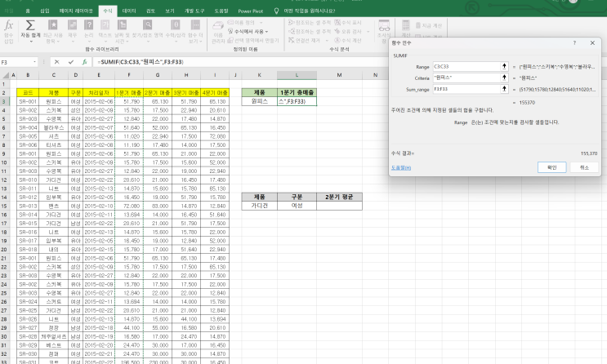Click the Criteria input field
The width and height of the screenshot is (607, 364).
tap(466, 78)
